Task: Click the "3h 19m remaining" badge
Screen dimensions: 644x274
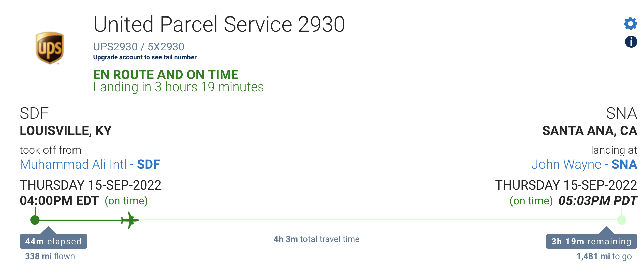Action: [591, 241]
